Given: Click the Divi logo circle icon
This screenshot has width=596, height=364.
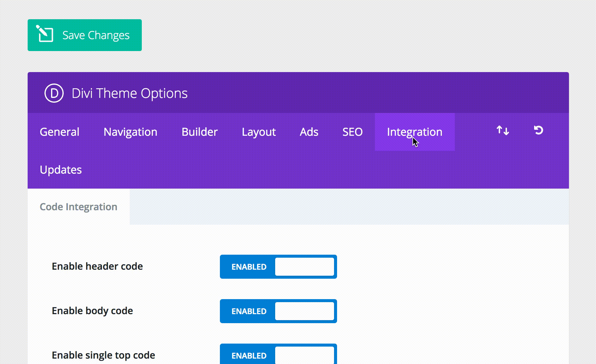Looking at the screenshot, I should (x=54, y=93).
